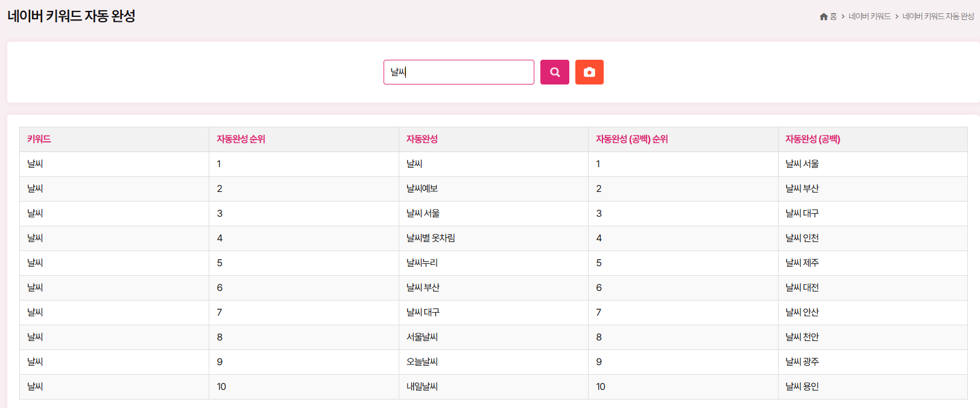Click the page title 네이버 키워드 자동 완성

[71, 16]
